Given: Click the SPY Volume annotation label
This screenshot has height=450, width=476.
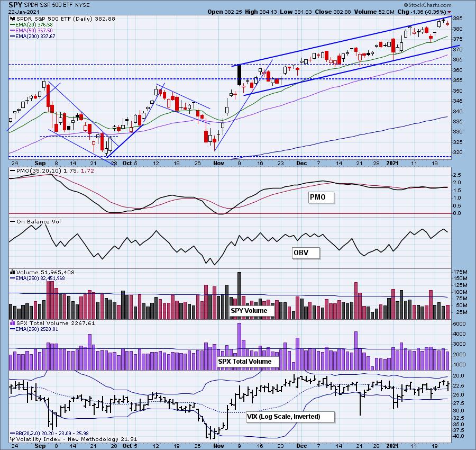Looking at the screenshot, I should 252,311.
